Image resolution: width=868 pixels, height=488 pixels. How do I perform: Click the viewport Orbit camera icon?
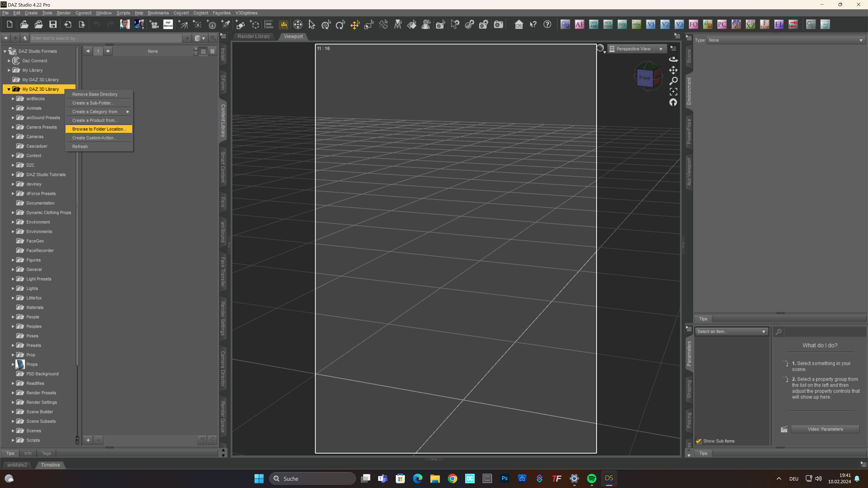click(673, 59)
